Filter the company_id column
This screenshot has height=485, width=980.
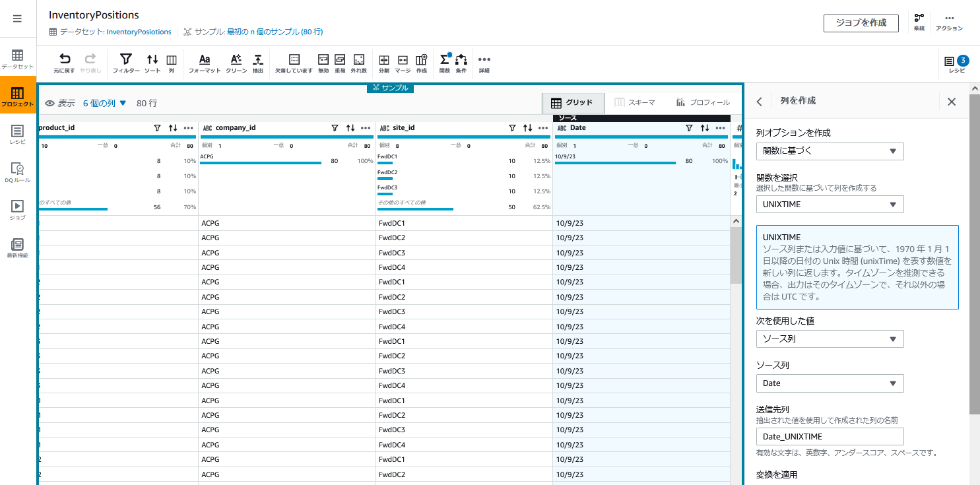click(x=335, y=128)
